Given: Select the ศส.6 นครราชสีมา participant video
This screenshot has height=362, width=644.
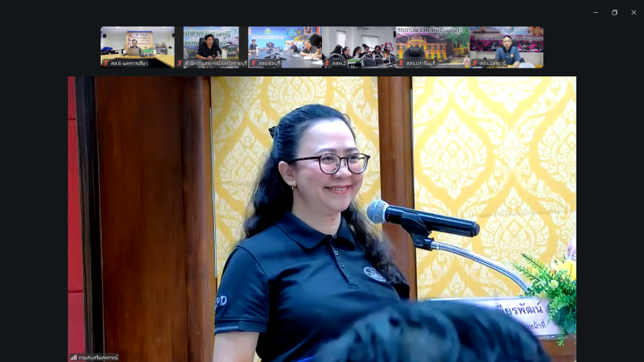Looking at the screenshot, I should 137,44.
